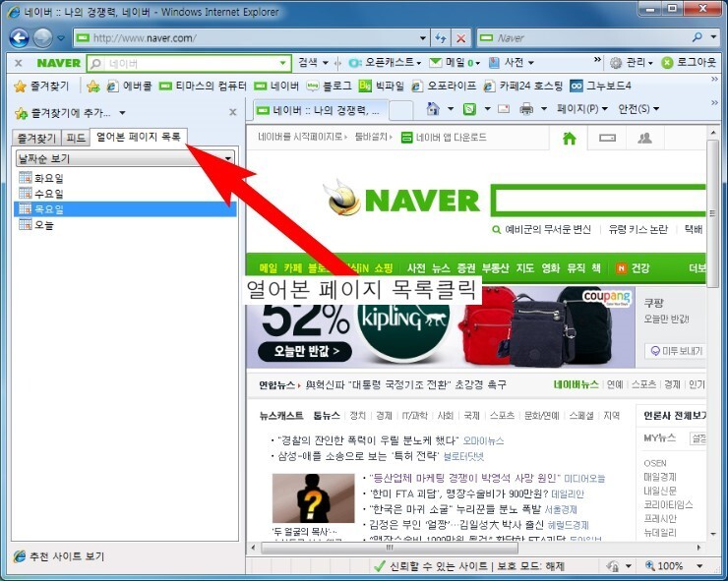Viewport: 728px width, 581px height.
Task: Click 네이버를 시작페이지로 link
Action: [x=300, y=137]
